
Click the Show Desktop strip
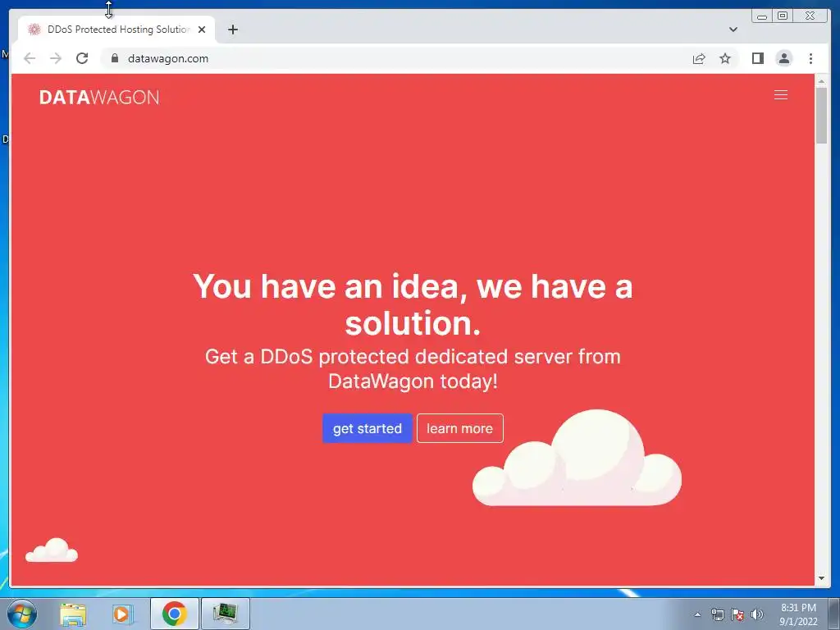(x=835, y=614)
